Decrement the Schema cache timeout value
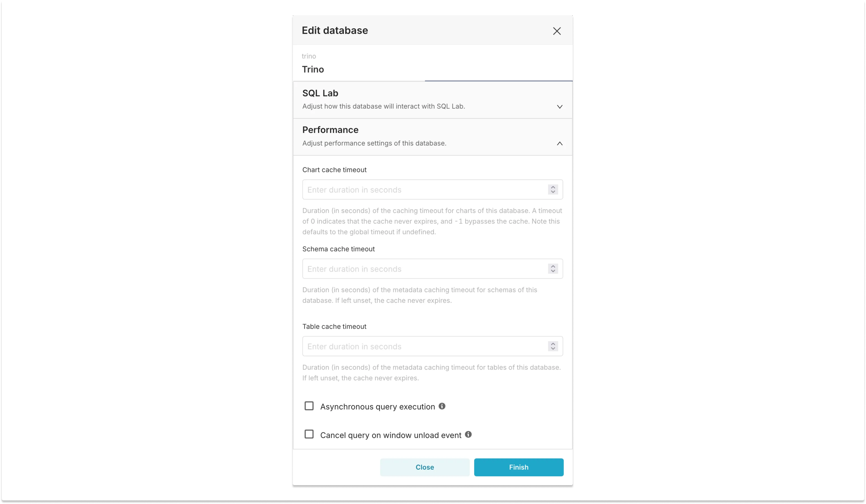 (552, 271)
